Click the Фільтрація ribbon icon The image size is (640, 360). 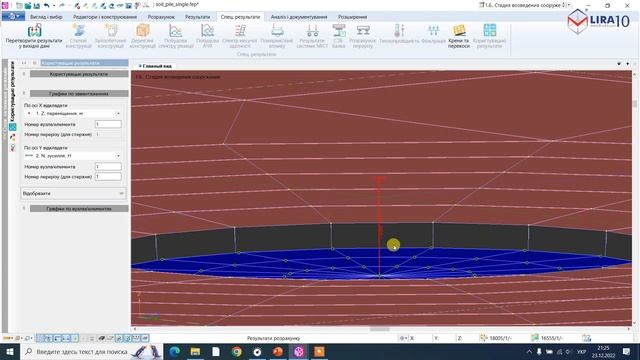[x=433, y=35]
